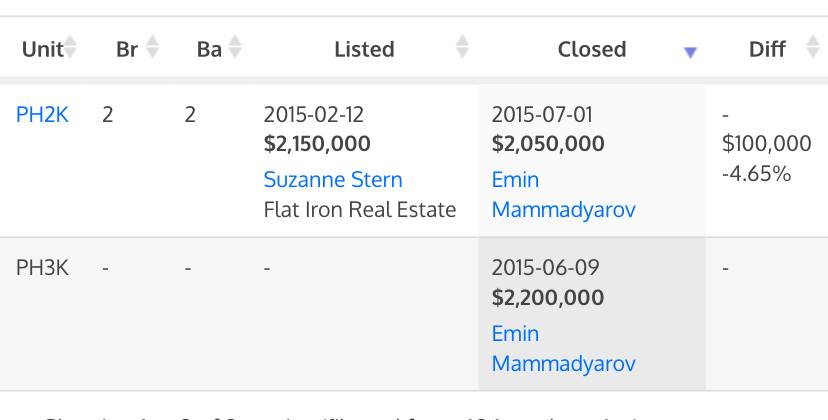The height and width of the screenshot is (420, 828).
Task: Click the Unit column header label
Action: (41, 49)
